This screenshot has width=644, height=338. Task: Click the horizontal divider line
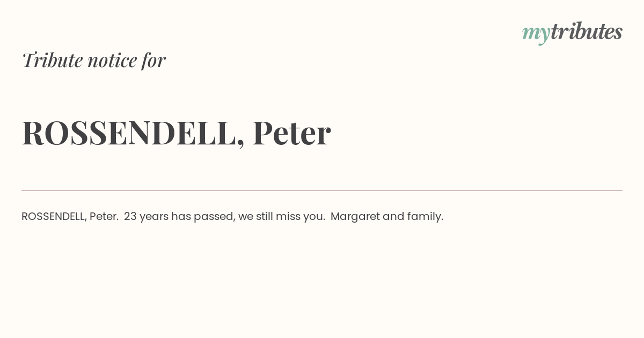[322, 190]
